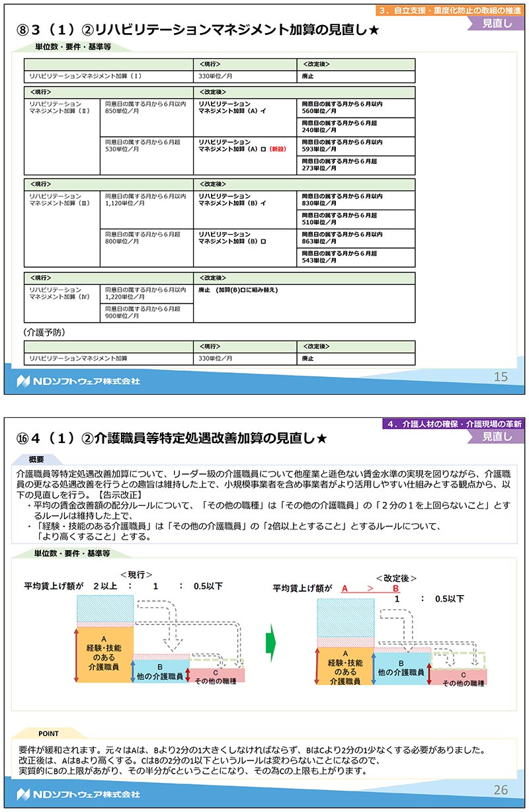Click the red 'A > B' label
This screenshot has height=812, width=529.
click(x=370, y=587)
